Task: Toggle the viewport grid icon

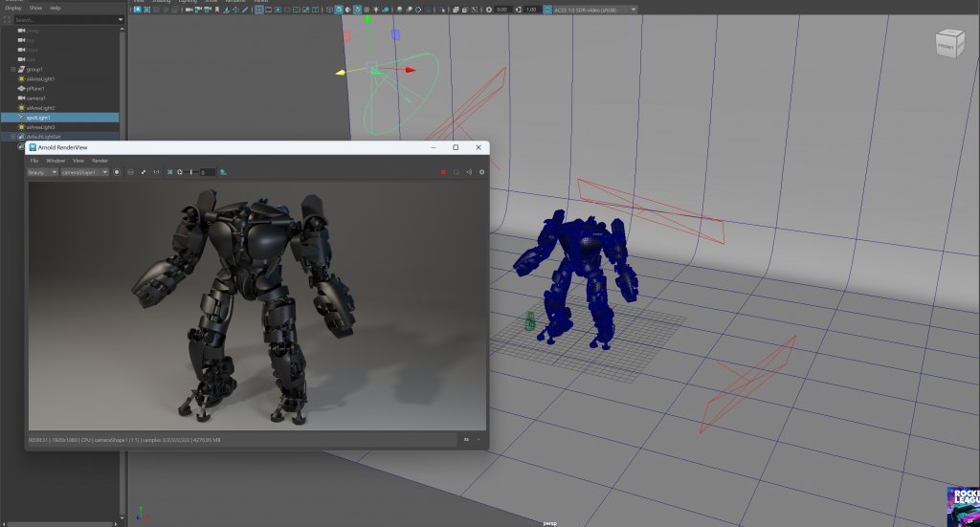Action: (258, 10)
